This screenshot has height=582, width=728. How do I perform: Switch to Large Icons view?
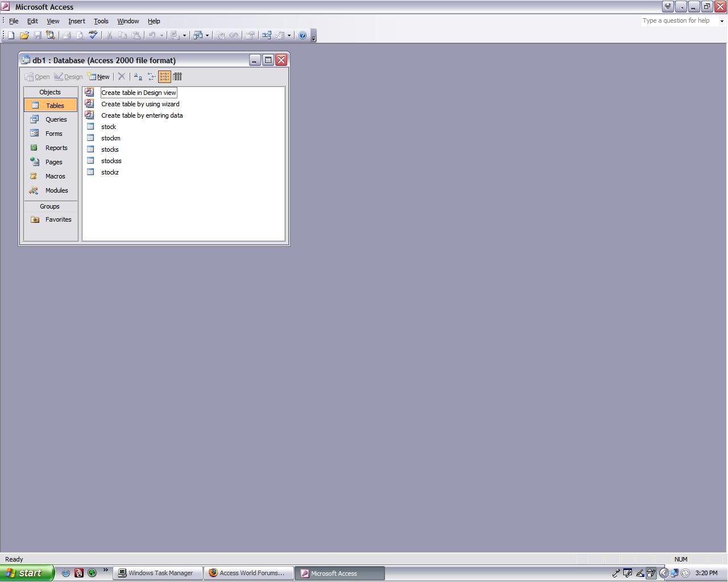coord(138,77)
